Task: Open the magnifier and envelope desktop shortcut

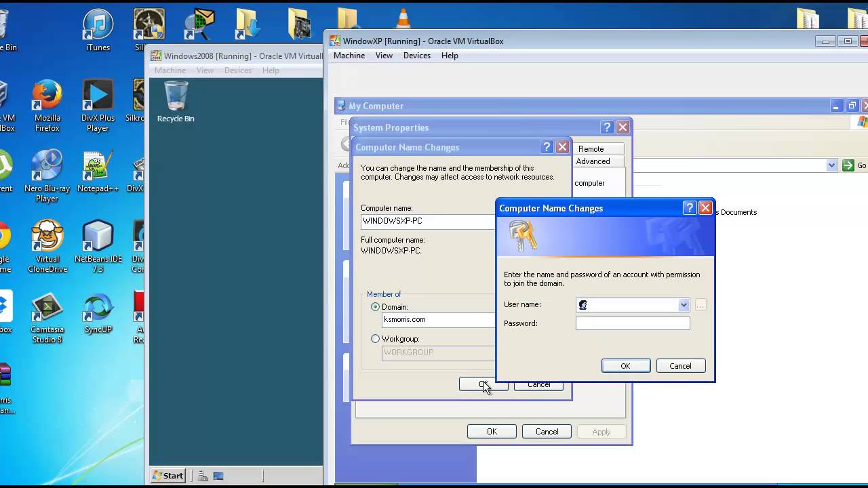Action: (199, 24)
